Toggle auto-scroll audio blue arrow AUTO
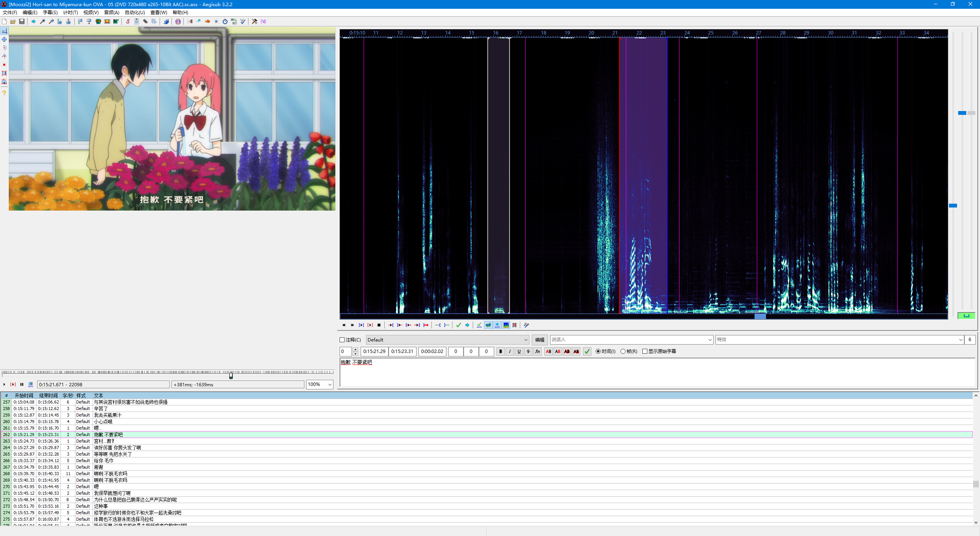The width and height of the screenshot is (980, 536). [x=497, y=325]
